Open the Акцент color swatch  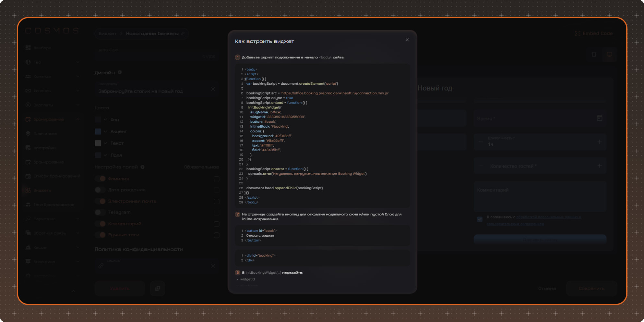coord(98,131)
